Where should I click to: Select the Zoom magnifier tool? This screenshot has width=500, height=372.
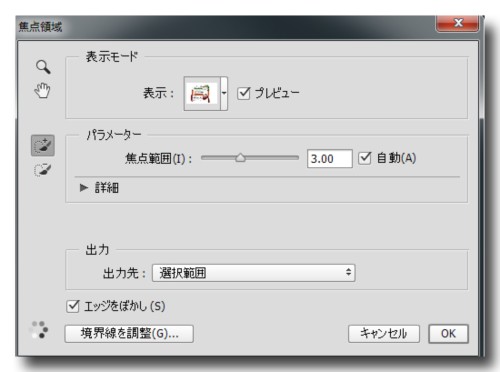tap(43, 67)
